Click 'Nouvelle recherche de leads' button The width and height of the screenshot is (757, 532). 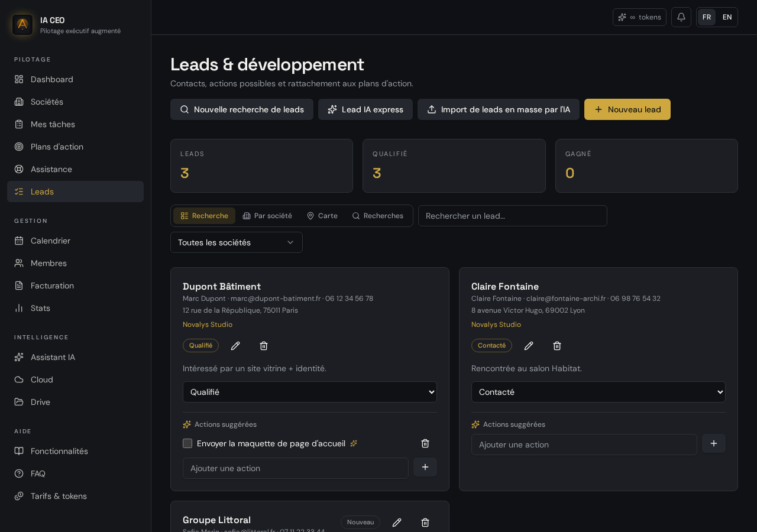pyautogui.click(x=242, y=109)
